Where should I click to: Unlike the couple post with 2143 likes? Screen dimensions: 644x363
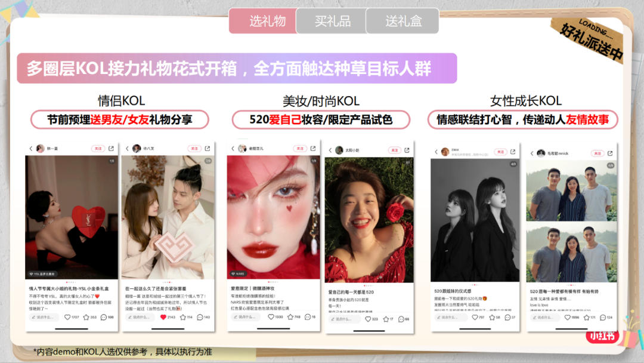point(163,317)
